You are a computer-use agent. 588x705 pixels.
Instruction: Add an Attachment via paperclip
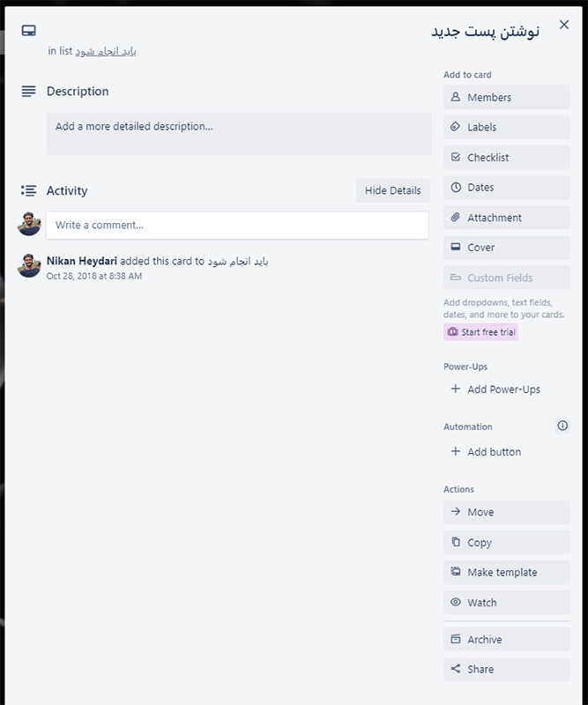507,218
